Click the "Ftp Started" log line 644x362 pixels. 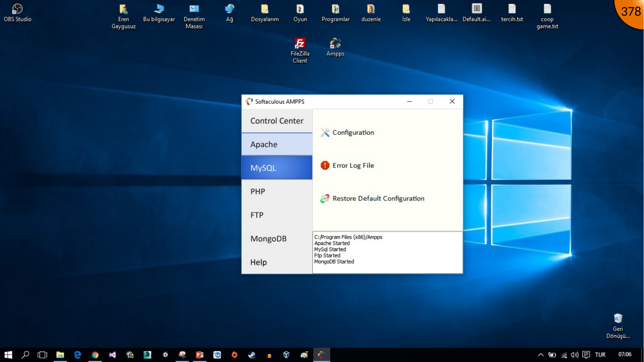327,255
